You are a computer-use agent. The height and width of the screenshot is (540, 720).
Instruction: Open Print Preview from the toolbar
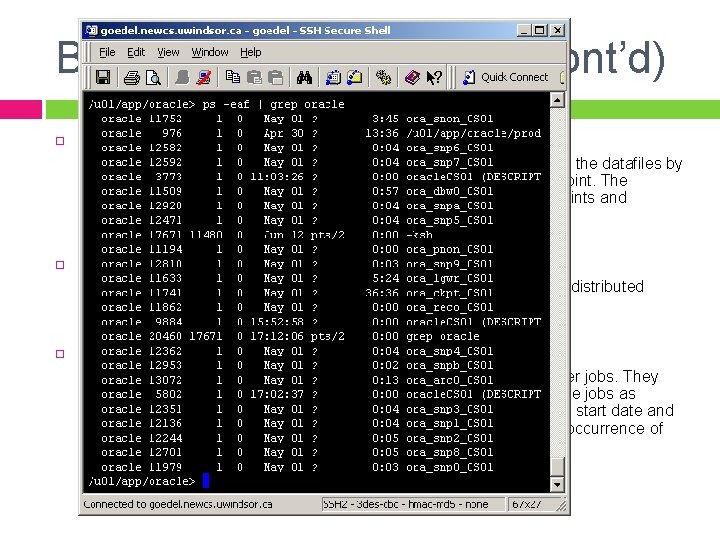pos(153,78)
